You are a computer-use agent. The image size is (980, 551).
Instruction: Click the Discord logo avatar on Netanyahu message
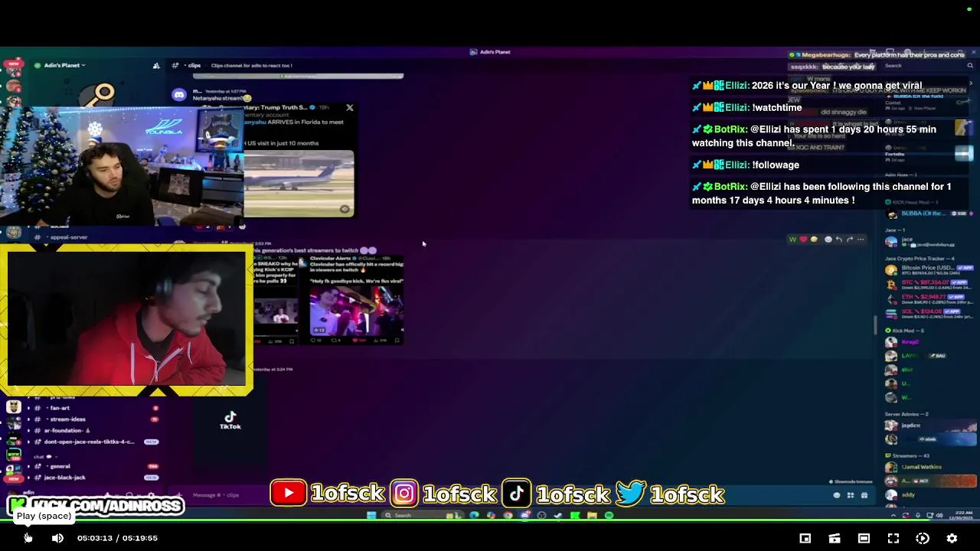(179, 95)
